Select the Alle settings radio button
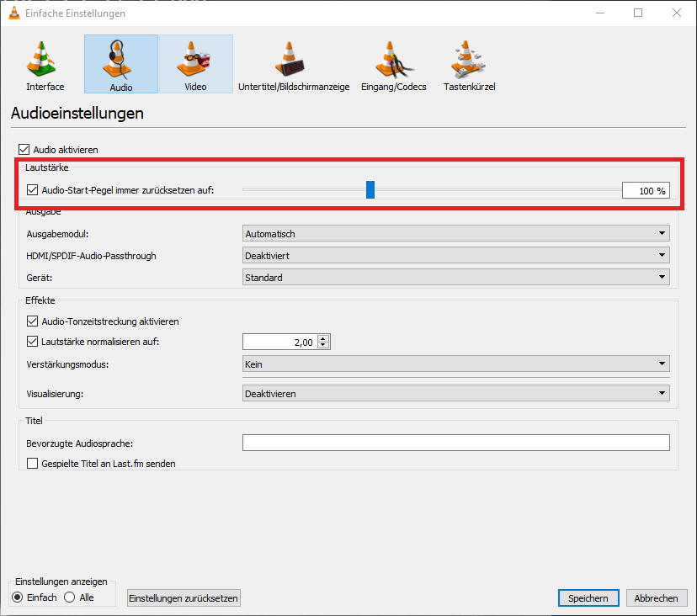697x616 pixels. point(70,597)
